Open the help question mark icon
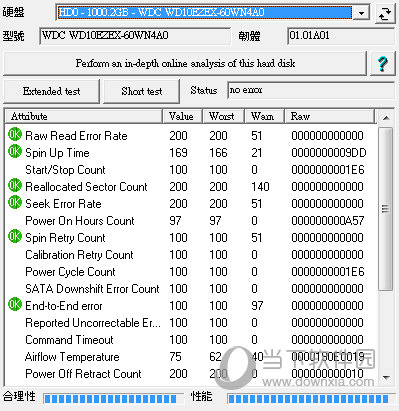The height and width of the screenshot is (411, 399). (x=383, y=64)
